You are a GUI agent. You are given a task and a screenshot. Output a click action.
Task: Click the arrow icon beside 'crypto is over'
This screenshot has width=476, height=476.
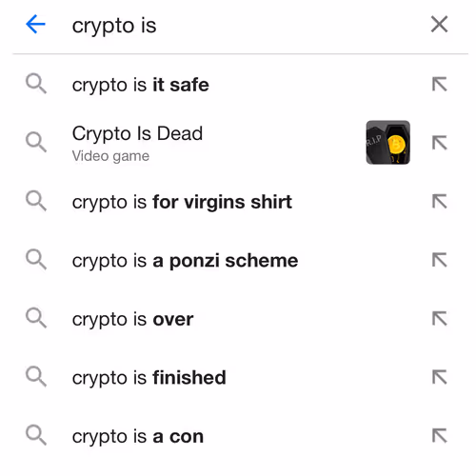(440, 319)
